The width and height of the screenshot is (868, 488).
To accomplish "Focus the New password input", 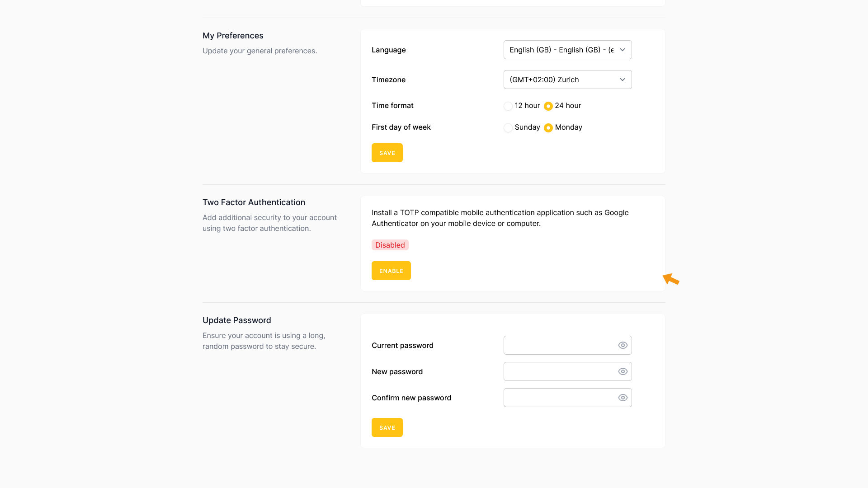I will coord(560,371).
